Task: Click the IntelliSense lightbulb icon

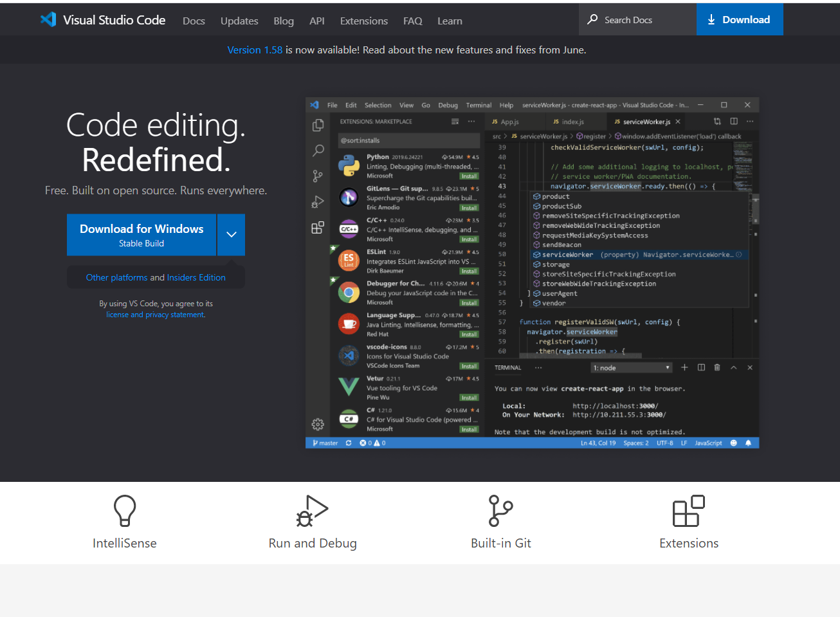Action: [125, 511]
